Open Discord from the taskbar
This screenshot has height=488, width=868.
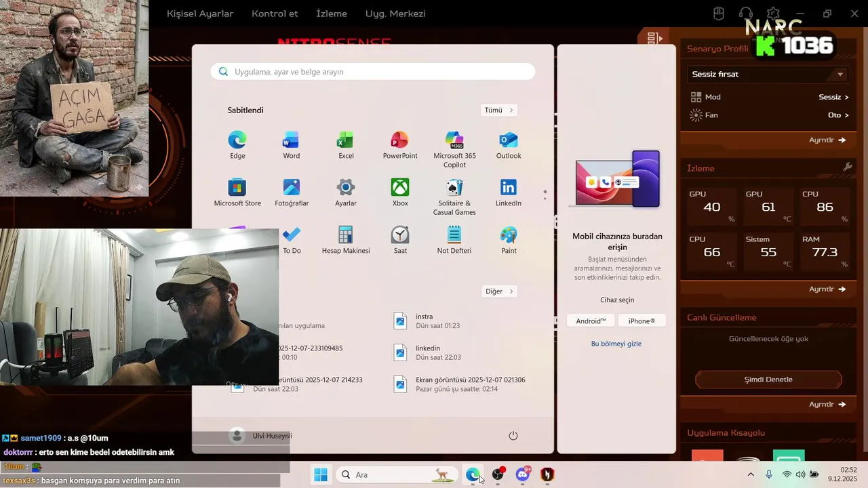click(523, 474)
